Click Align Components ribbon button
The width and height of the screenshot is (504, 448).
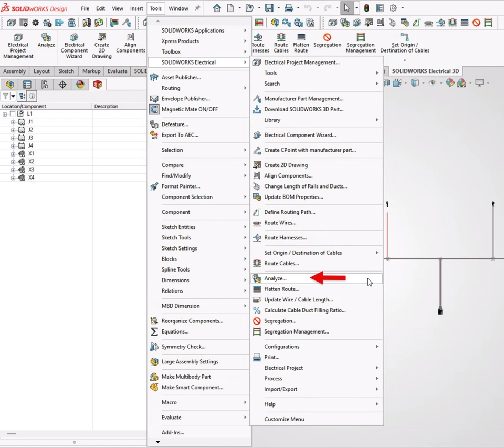[x=131, y=43]
